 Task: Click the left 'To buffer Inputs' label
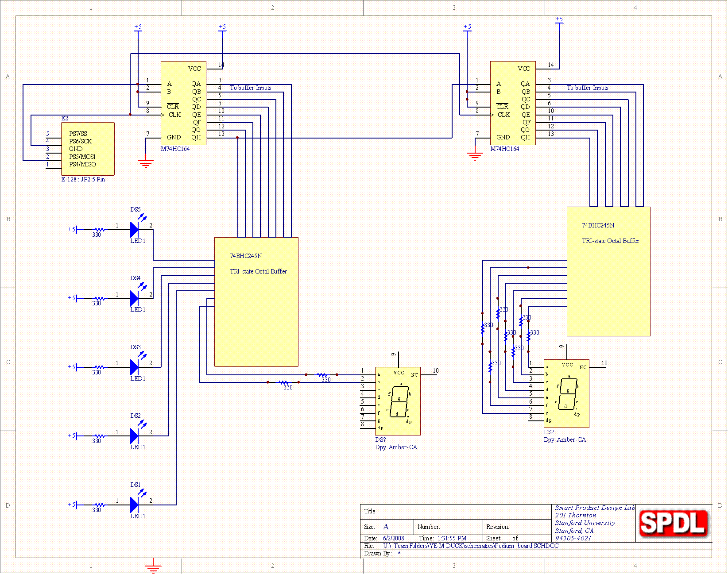250,88
